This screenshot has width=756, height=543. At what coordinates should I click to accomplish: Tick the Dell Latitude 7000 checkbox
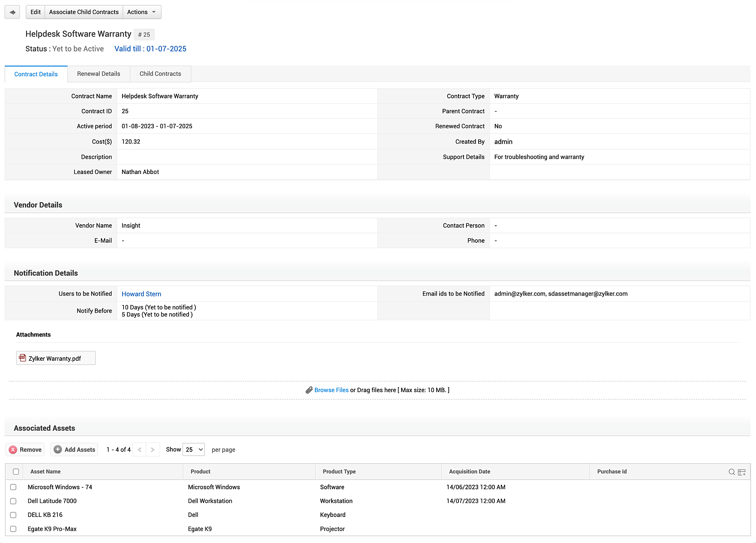[13, 501]
